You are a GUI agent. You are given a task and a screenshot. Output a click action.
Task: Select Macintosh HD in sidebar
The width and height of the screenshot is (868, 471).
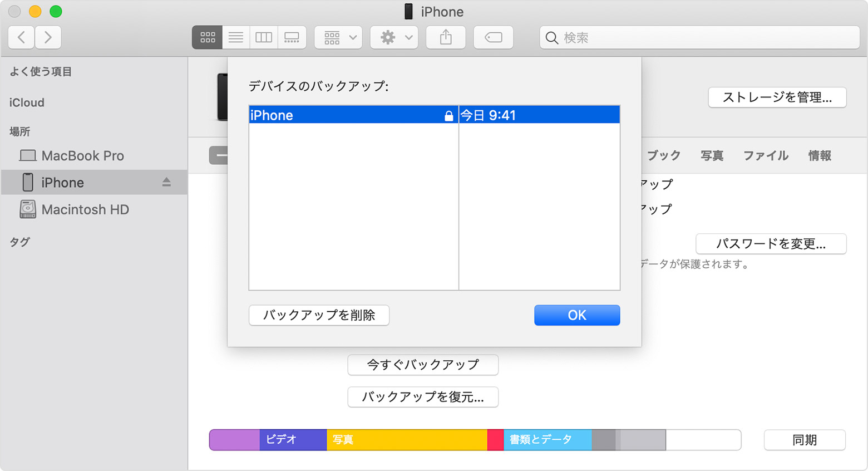point(94,209)
